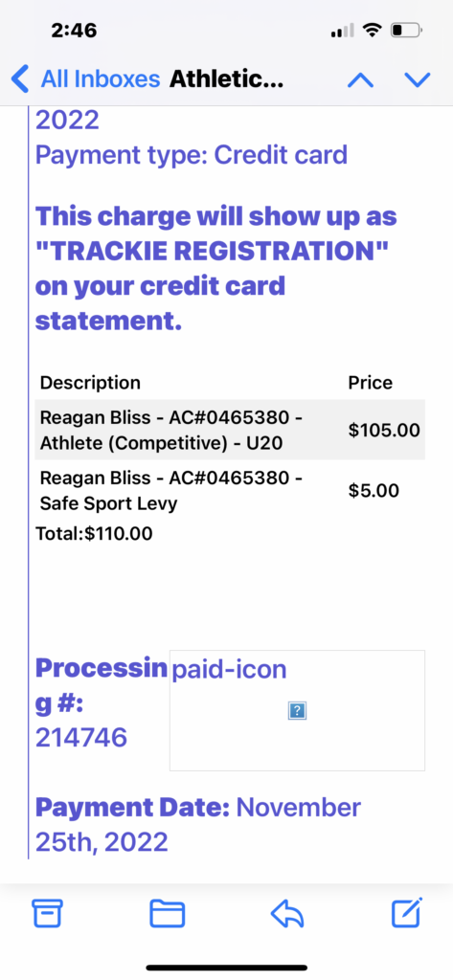This screenshot has height=980, width=453.
Task: Go to the next message with the down chevron
Action: click(418, 80)
